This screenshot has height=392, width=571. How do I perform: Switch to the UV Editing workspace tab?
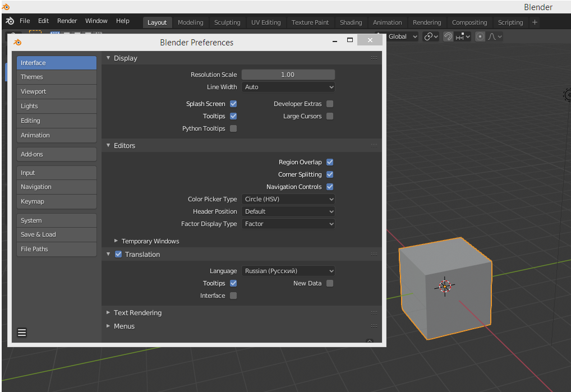[266, 22]
